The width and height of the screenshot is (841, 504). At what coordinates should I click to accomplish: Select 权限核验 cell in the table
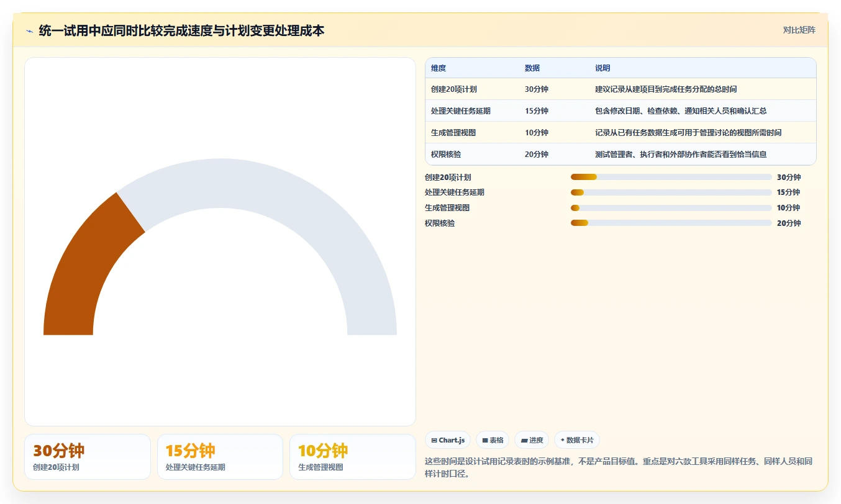[x=446, y=155]
